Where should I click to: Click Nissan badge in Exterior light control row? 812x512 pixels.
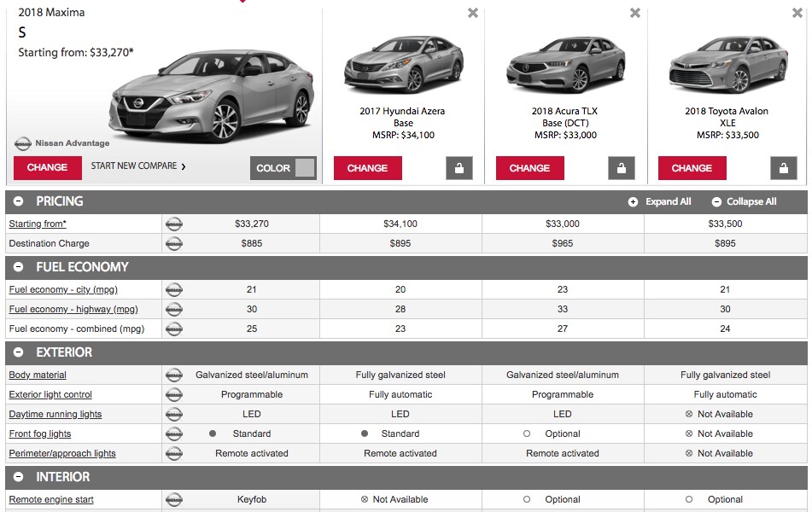(174, 394)
